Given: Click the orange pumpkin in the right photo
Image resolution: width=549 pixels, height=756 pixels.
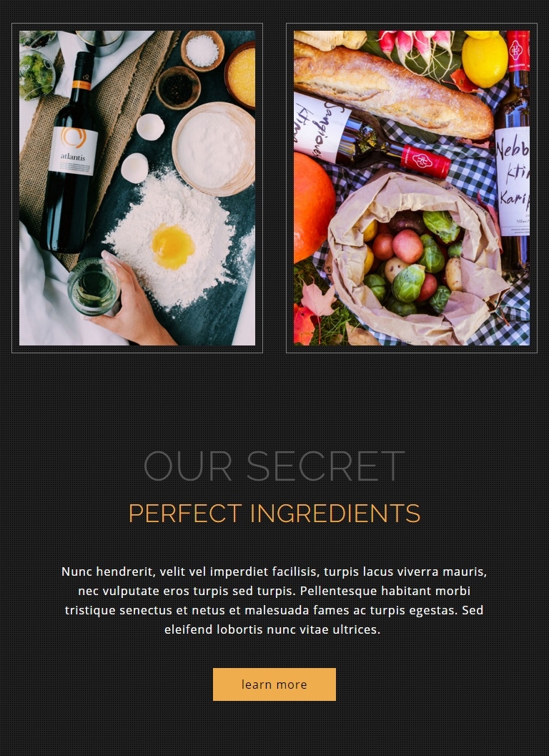Looking at the screenshot, I should 313,207.
